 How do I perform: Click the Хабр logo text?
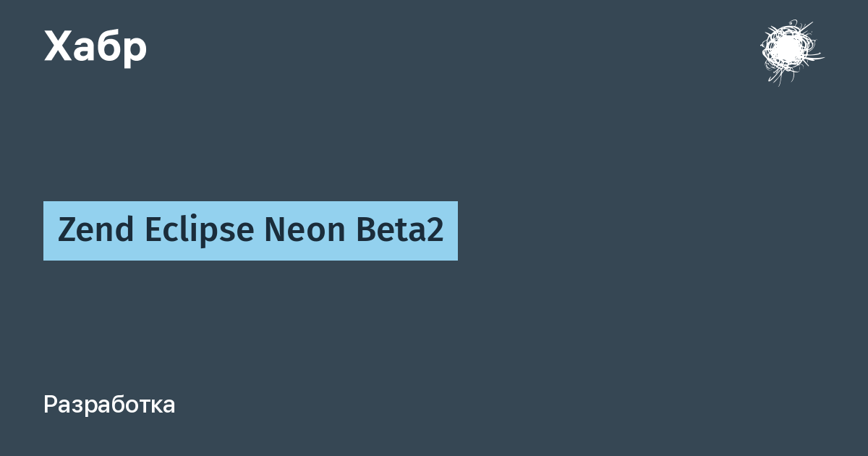(95, 47)
